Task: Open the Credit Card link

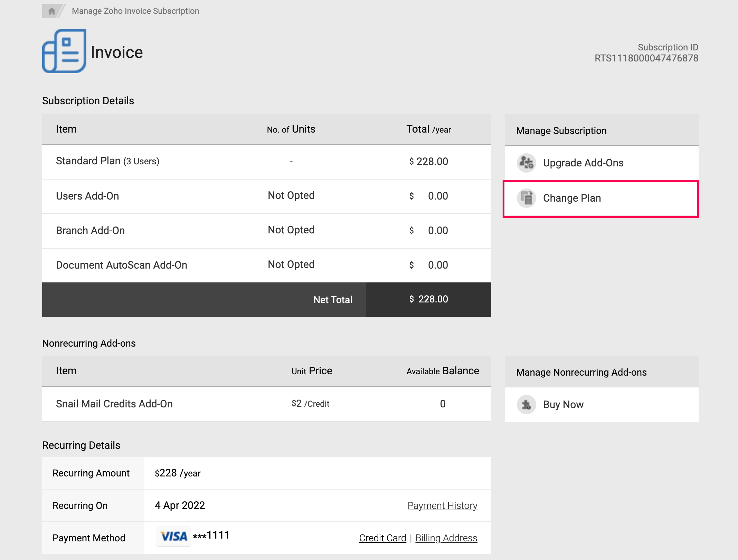Action: click(382, 538)
